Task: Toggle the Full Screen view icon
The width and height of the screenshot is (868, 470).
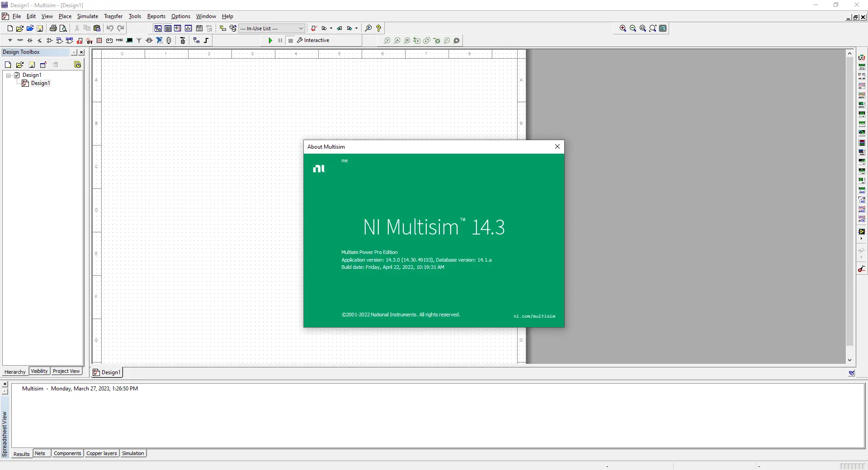Action: pyautogui.click(x=663, y=28)
